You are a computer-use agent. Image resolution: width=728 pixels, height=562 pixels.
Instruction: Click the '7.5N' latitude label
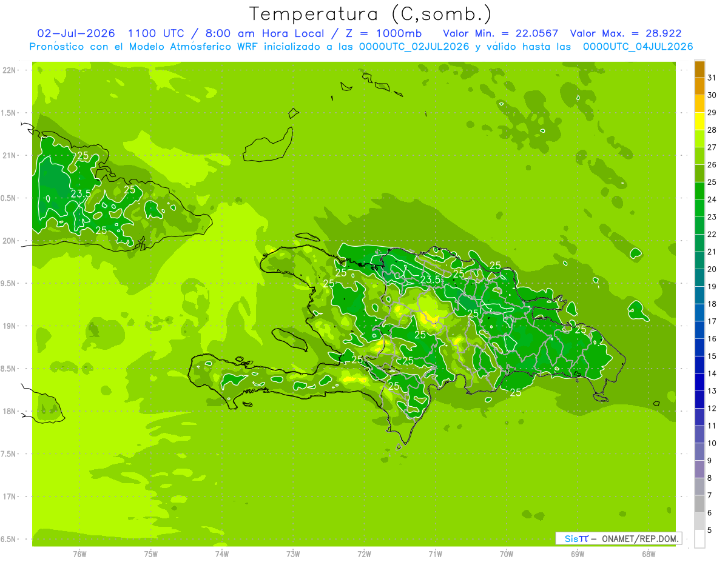(x=9, y=454)
